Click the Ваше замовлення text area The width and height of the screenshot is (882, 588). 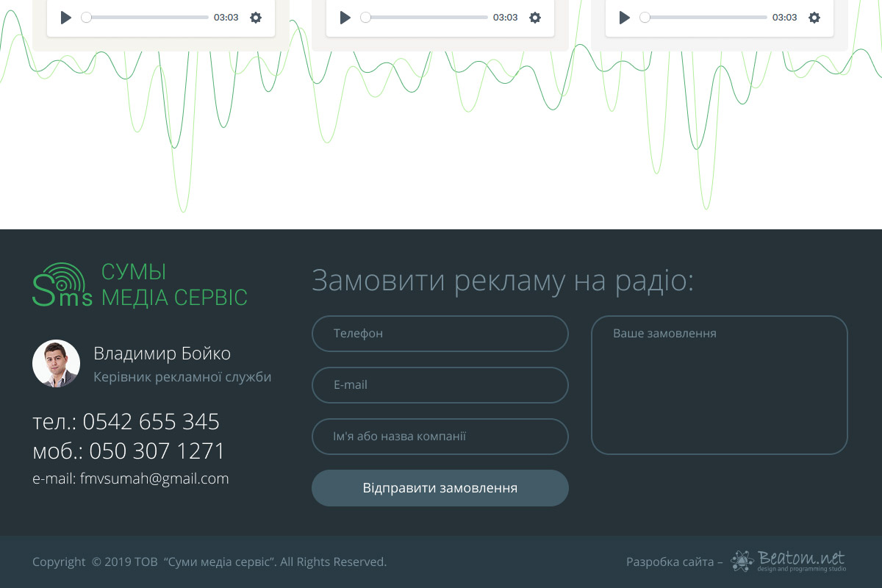tap(719, 385)
